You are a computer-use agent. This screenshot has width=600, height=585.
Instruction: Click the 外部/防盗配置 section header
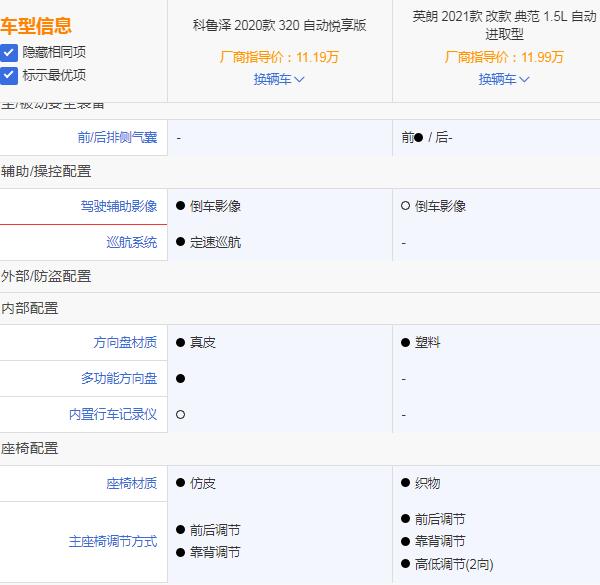coord(46,276)
